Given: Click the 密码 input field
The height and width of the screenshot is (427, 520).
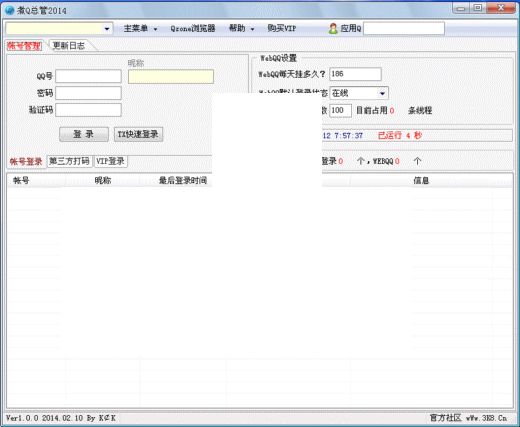Looking at the screenshot, I should click(88, 93).
